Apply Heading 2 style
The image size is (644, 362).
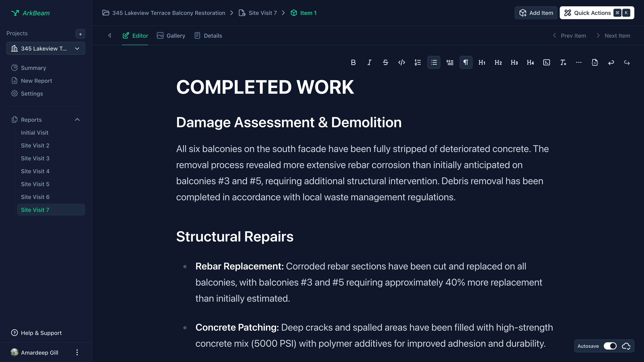498,62
